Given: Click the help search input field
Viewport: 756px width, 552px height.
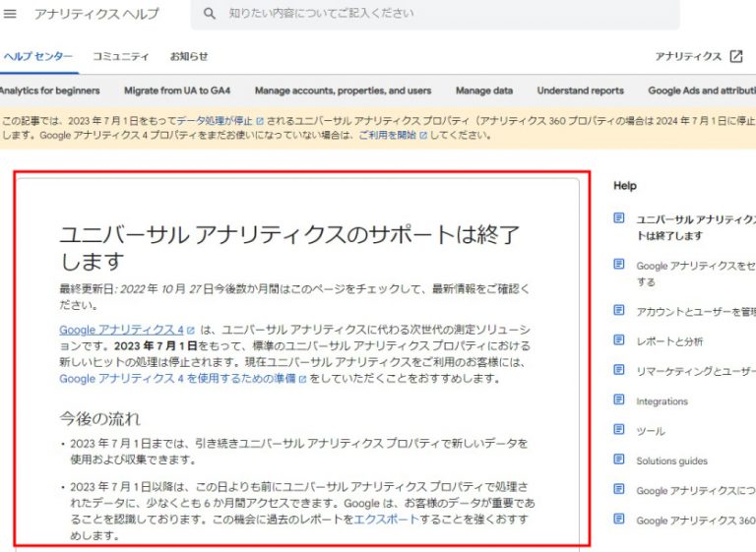Looking at the screenshot, I should click(435, 14).
